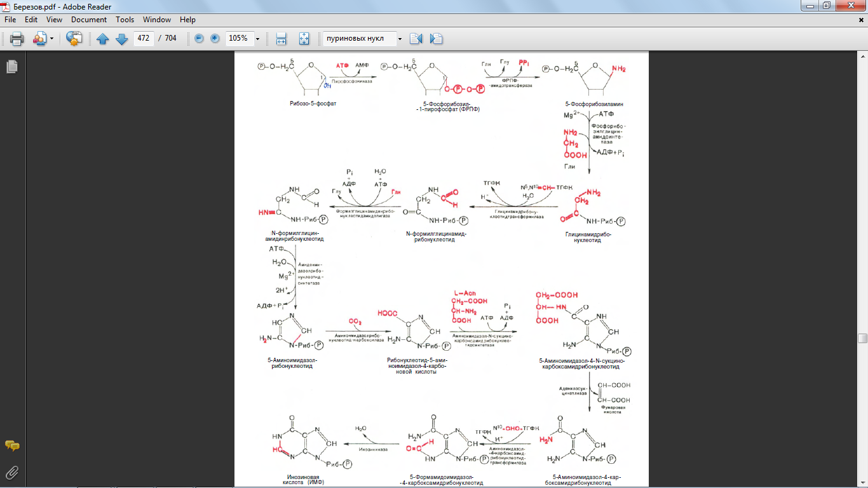Screen dimensions: 868x488
Task: Zoom in with the plus icon
Action: point(215,39)
